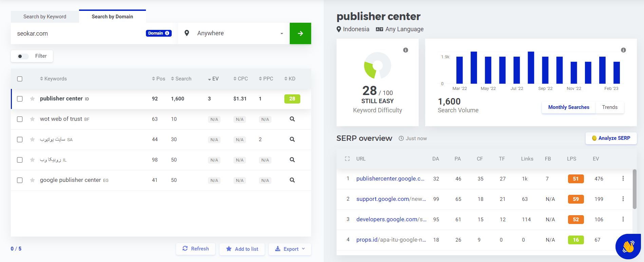Click the 0 / 5 selection counter
The width and height of the screenshot is (644, 262).
coord(16,249)
